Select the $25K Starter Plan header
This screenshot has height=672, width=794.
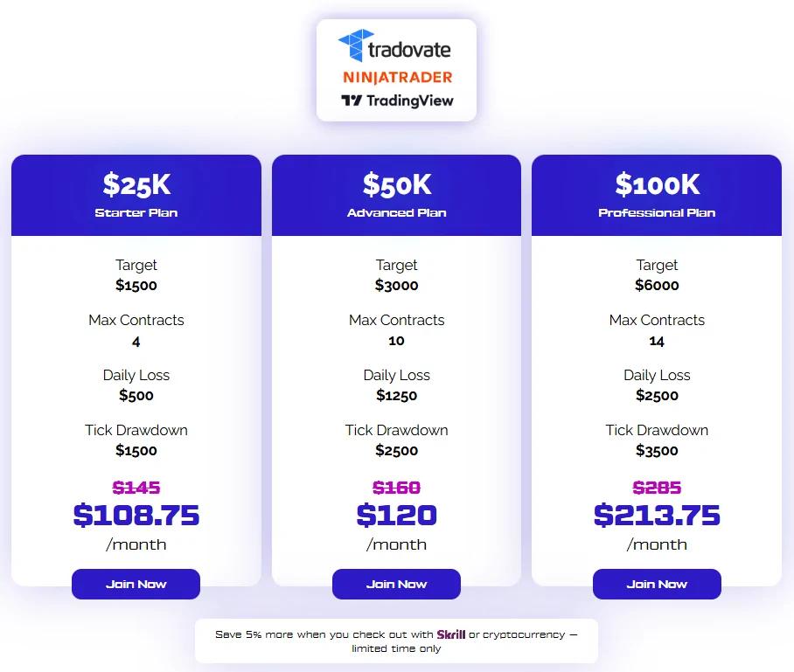(136, 195)
